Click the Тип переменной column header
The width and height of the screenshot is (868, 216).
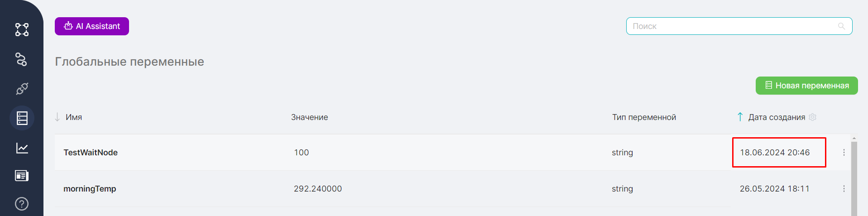(x=644, y=117)
